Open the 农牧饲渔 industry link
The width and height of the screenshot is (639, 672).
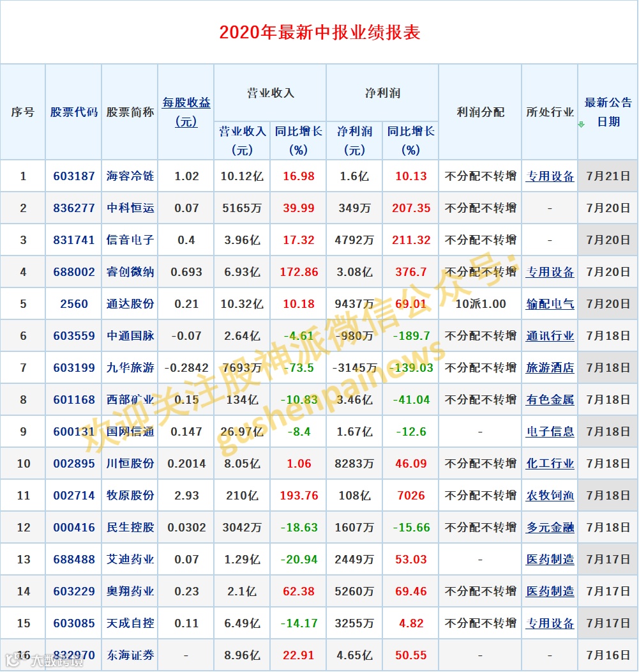(550, 496)
